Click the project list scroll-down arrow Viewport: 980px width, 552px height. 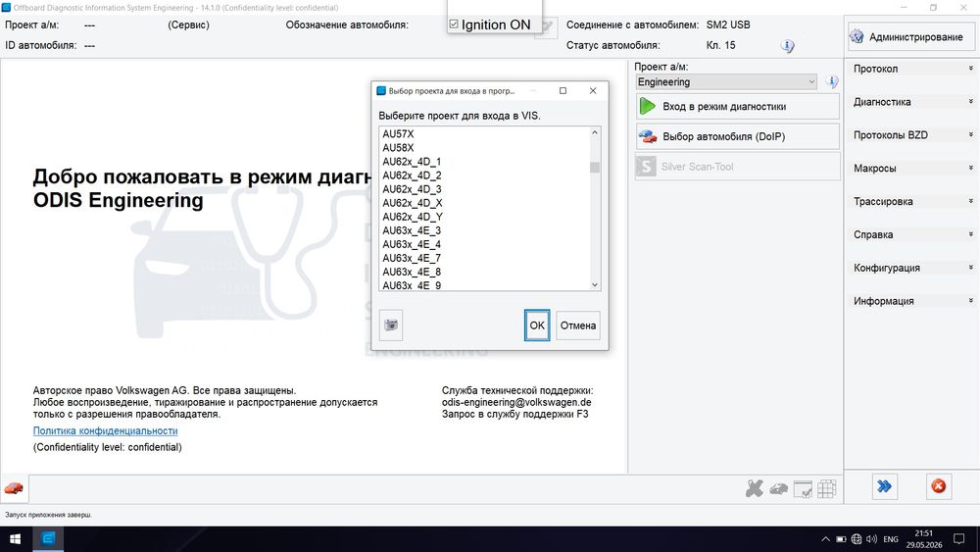[595, 284]
